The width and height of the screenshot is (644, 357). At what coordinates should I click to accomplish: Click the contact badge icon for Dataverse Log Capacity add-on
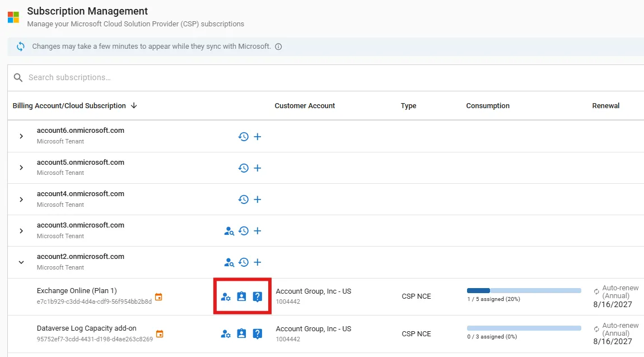[x=241, y=333]
